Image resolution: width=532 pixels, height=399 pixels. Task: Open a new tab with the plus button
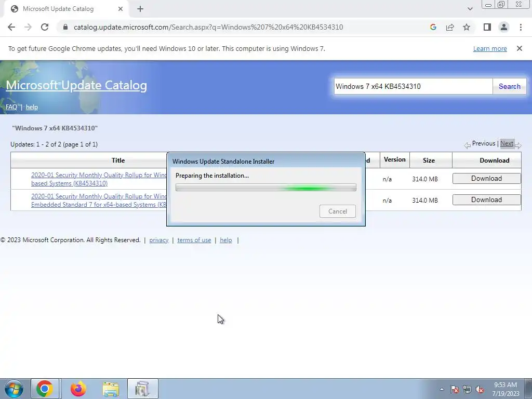click(x=140, y=9)
